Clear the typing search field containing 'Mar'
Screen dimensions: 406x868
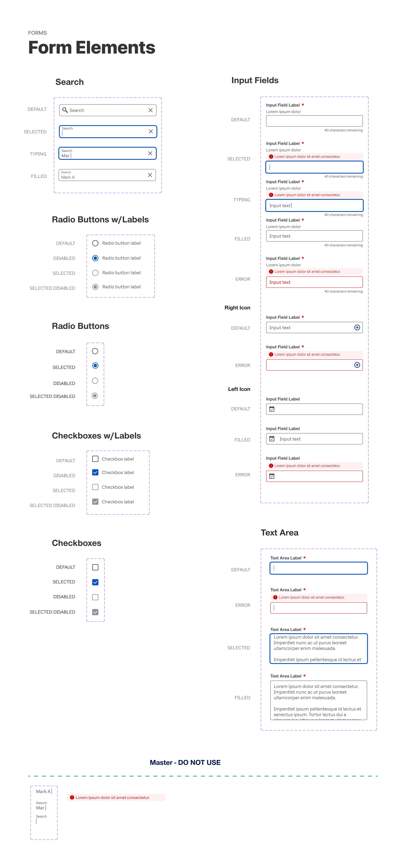[150, 153]
